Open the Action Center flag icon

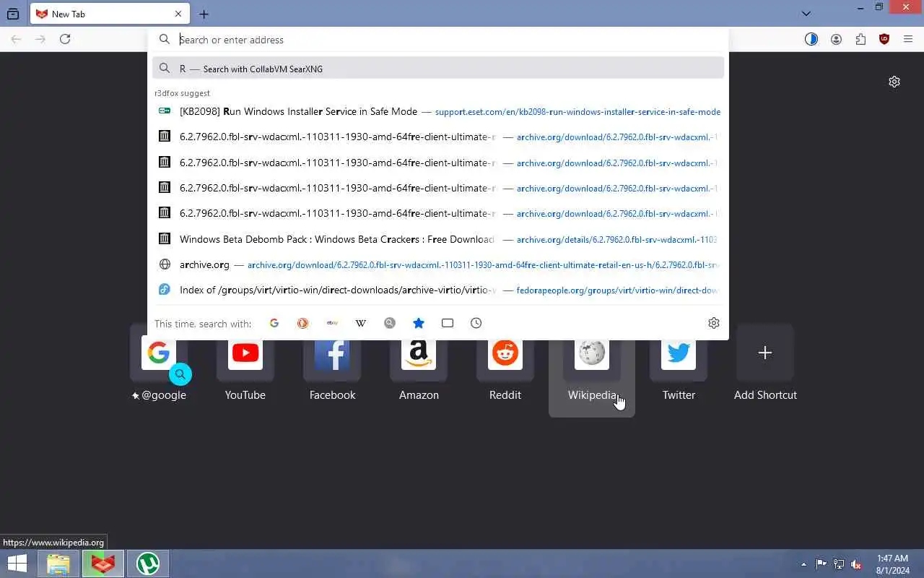(821, 564)
